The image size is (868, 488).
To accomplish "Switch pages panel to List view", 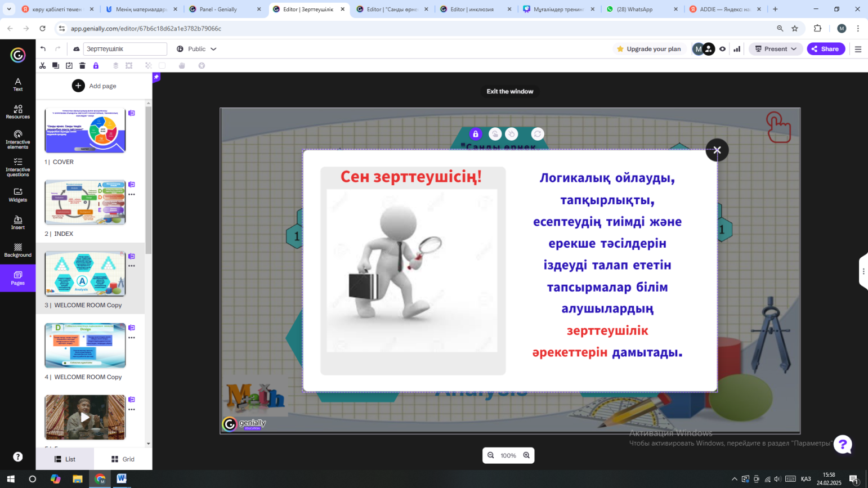I will point(65,459).
